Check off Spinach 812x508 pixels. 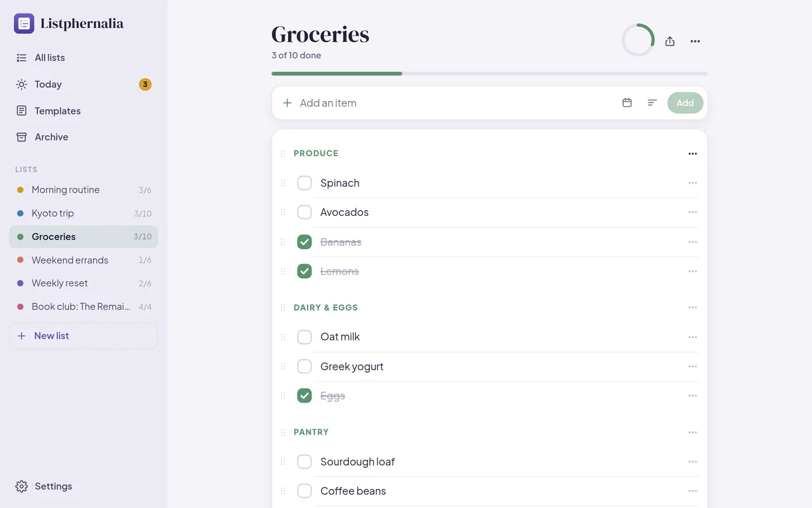coord(304,183)
